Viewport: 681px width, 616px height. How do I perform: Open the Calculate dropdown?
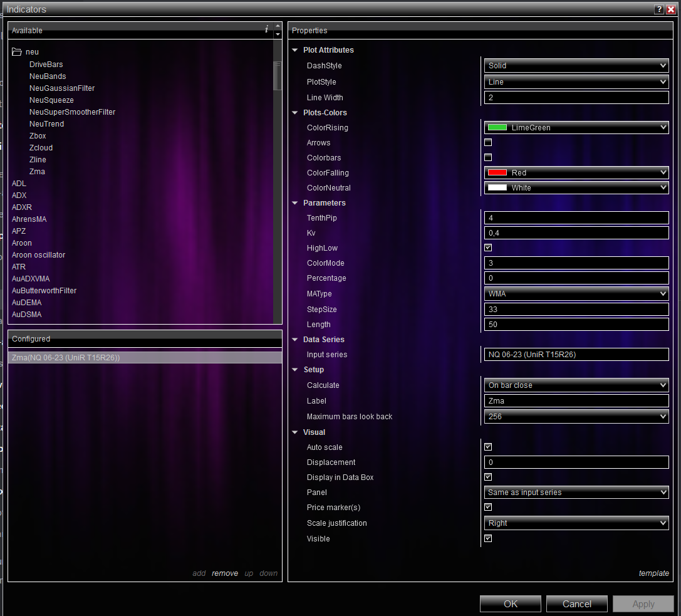[x=576, y=385]
